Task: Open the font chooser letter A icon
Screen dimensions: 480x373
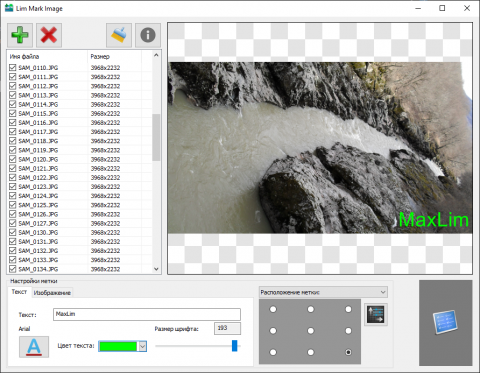Action: [x=34, y=347]
